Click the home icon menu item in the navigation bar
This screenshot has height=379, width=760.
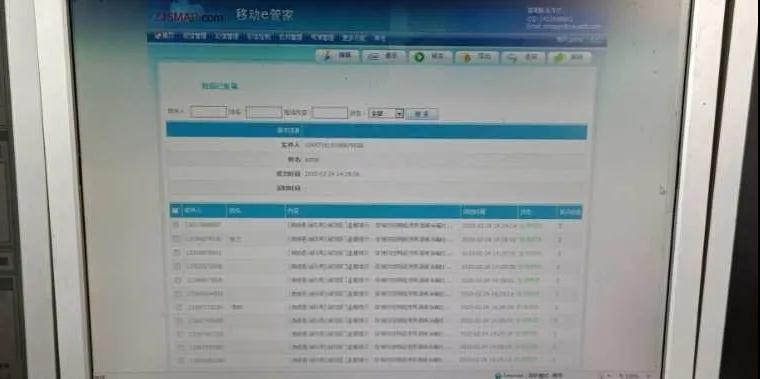coord(166,36)
